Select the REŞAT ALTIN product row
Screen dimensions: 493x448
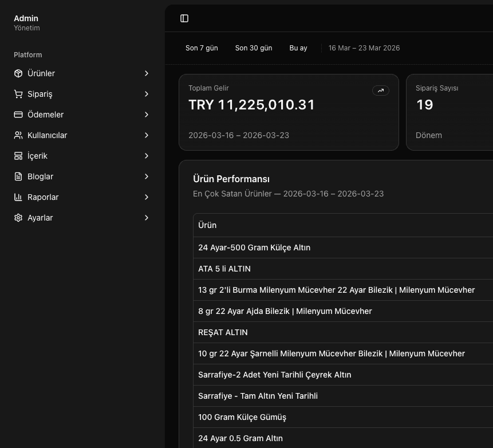tap(223, 332)
